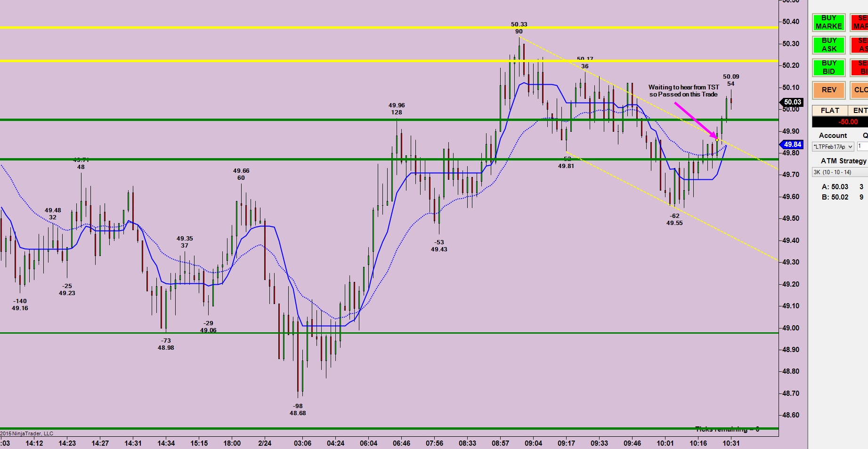Click the 50.33 swing high label
This screenshot has width=868, height=449.
point(519,24)
